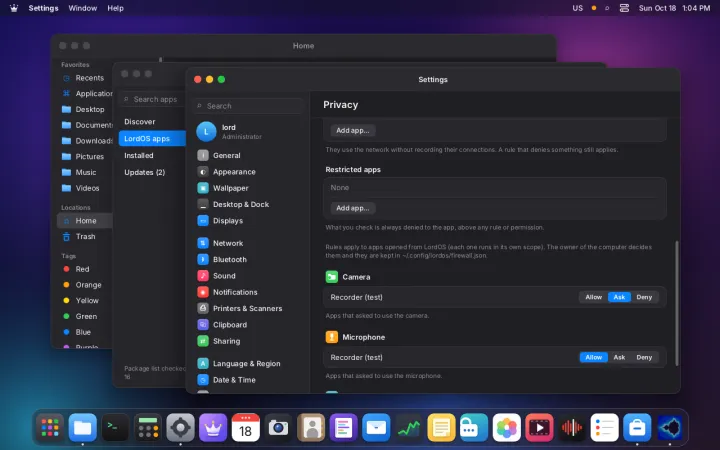Click Add app under Restricted apps

353,208
